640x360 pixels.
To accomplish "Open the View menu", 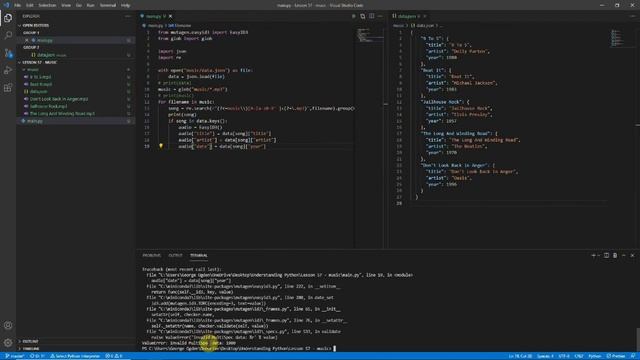I will point(66,5).
